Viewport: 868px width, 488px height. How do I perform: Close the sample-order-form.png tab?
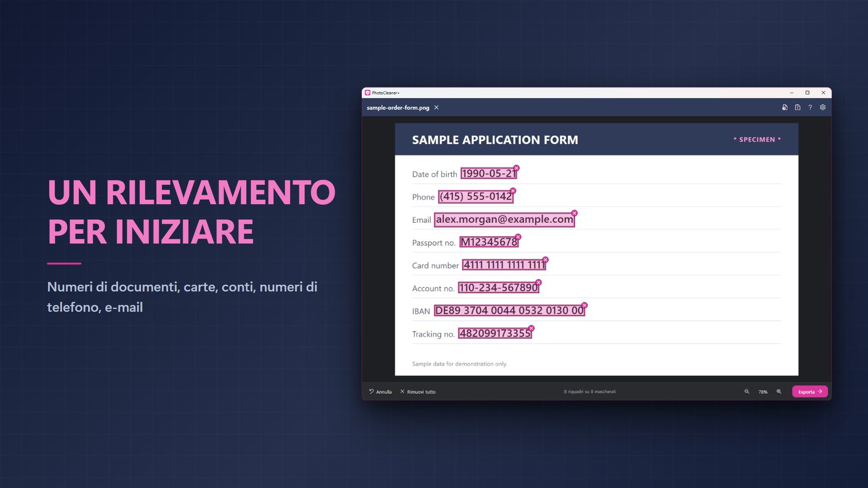click(x=436, y=107)
